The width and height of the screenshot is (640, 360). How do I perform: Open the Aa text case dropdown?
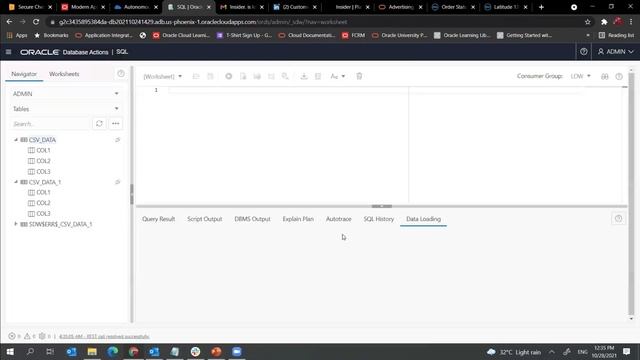[x=338, y=76]
